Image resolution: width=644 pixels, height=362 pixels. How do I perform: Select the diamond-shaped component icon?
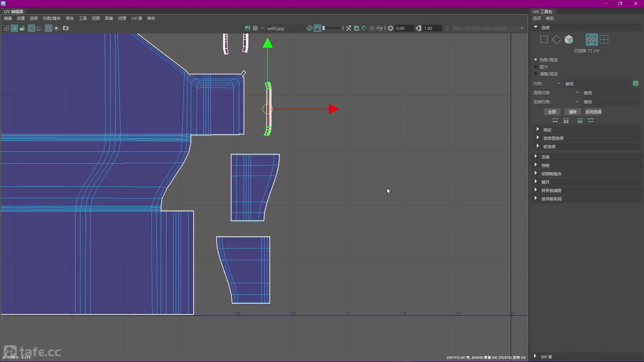[556, 40]
